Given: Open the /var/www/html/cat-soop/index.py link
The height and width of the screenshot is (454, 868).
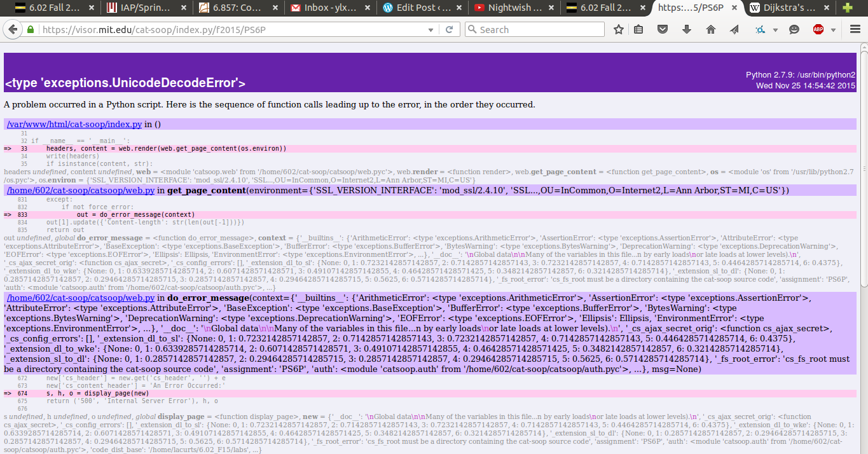Looking at the screenshot, I should pyautogui.click(x=74, y=125).
